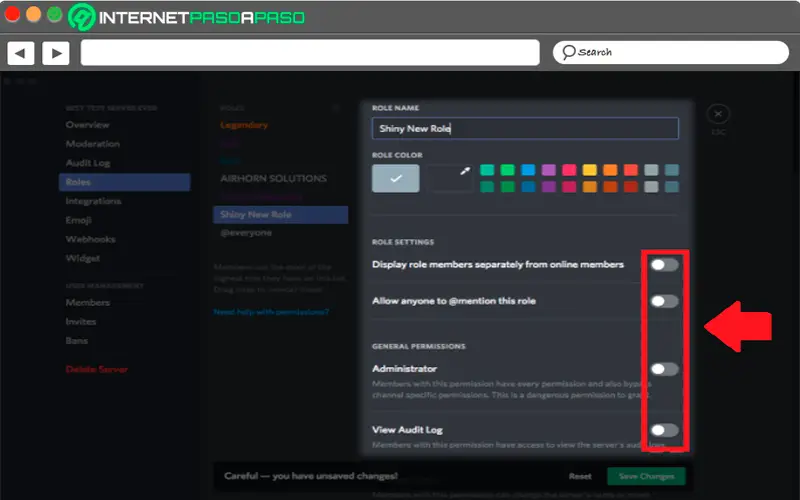This screenshot has height=500, width=800.
Task: Choose gray swatch beside bright red swatch
Action: click(651, 170)
